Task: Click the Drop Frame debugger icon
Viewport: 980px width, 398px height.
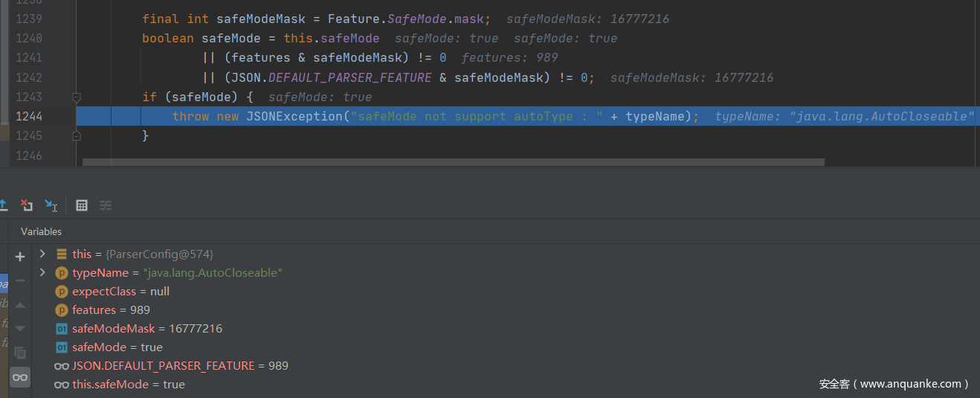Action: (27, 205)
